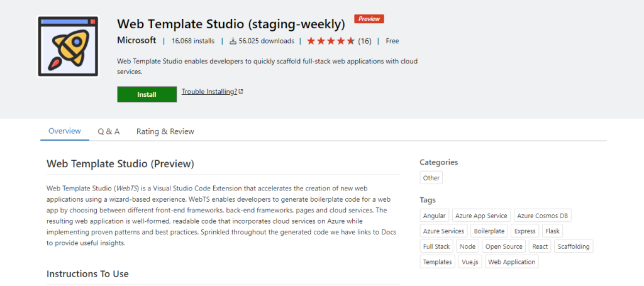Viewport: 644px width, 286px height.
Task: Select the React tag
Action: 540,246
